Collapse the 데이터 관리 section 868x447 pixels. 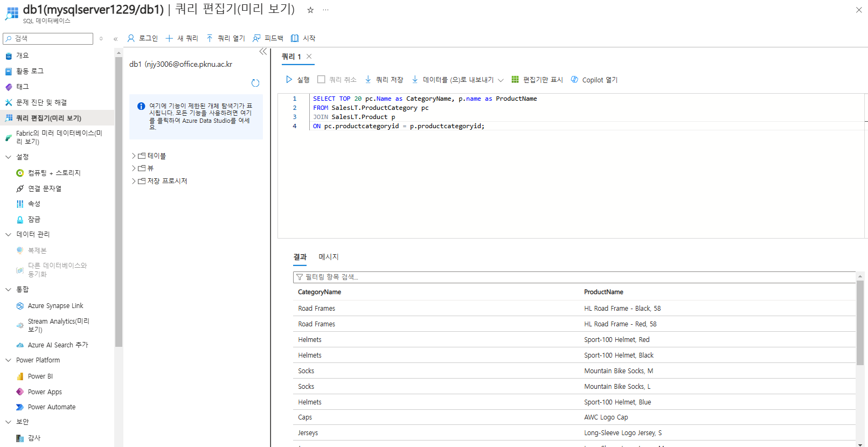click(x=8, y=234)
